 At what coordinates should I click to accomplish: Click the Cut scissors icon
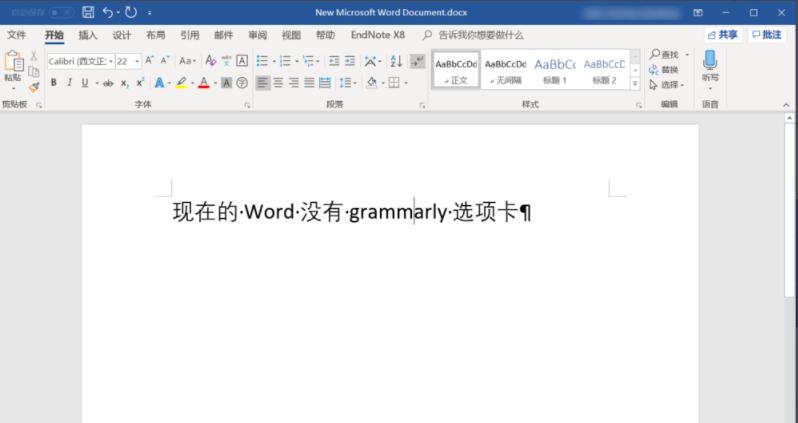tap(34, 55)
